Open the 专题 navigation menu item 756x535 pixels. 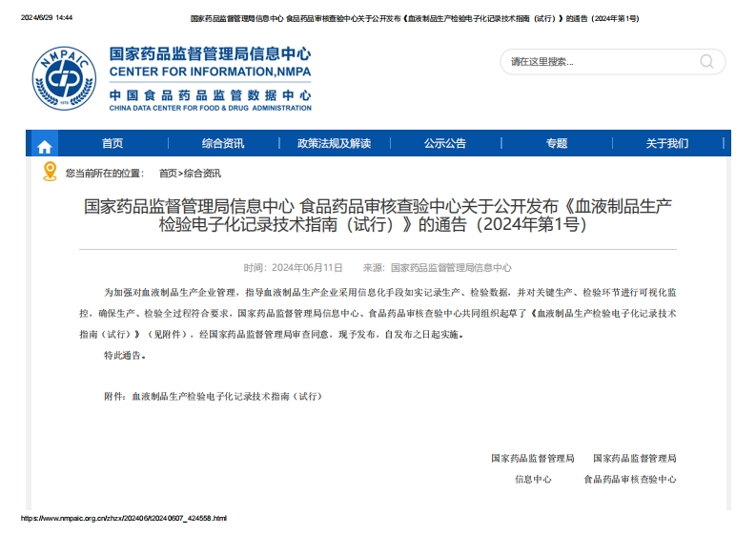point(557,144)
